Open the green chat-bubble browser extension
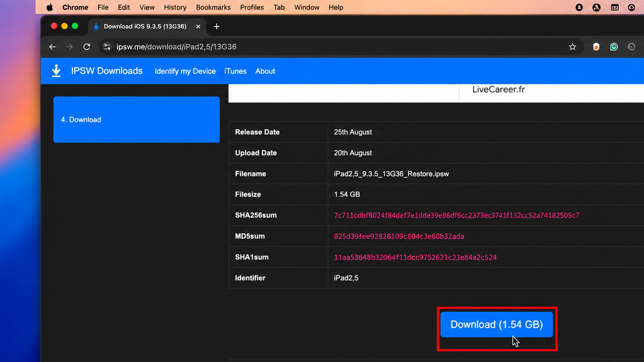 click(614, 47)
